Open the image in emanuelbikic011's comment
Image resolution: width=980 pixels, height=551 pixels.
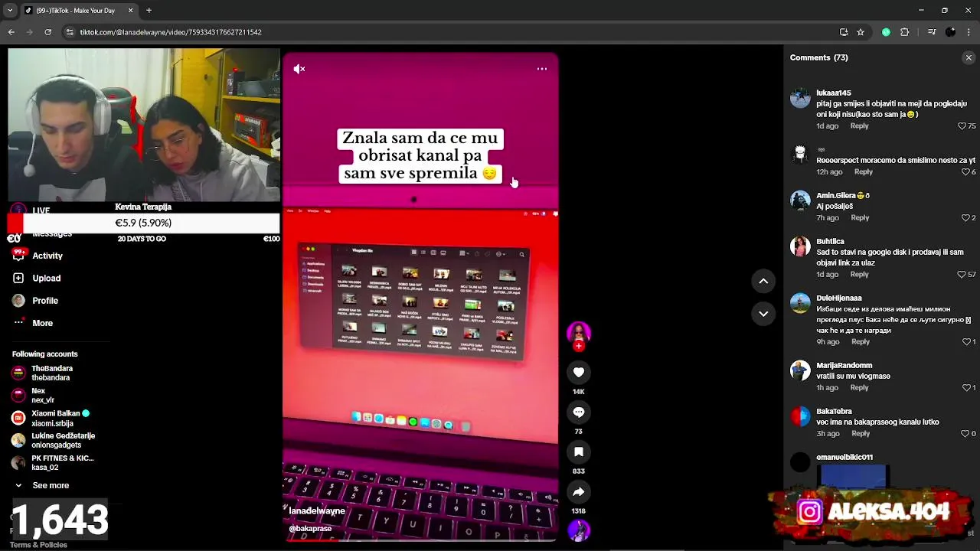coord(852,476)
